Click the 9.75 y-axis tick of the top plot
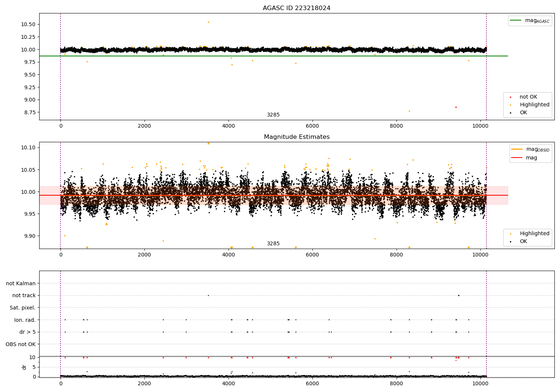 pos(30,62)
